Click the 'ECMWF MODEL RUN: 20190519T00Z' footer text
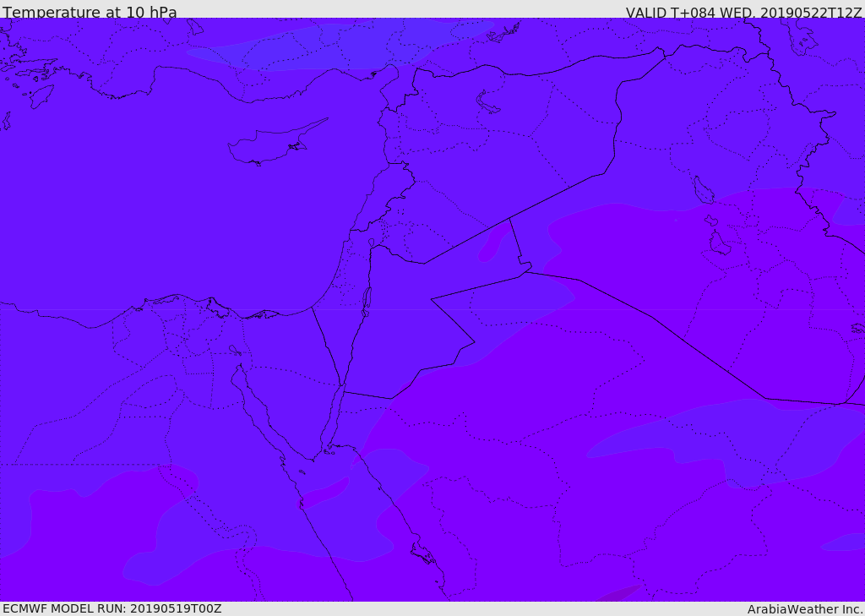This screenshot has width=865, height=616. pyautogui.click(x=112, y=609)
